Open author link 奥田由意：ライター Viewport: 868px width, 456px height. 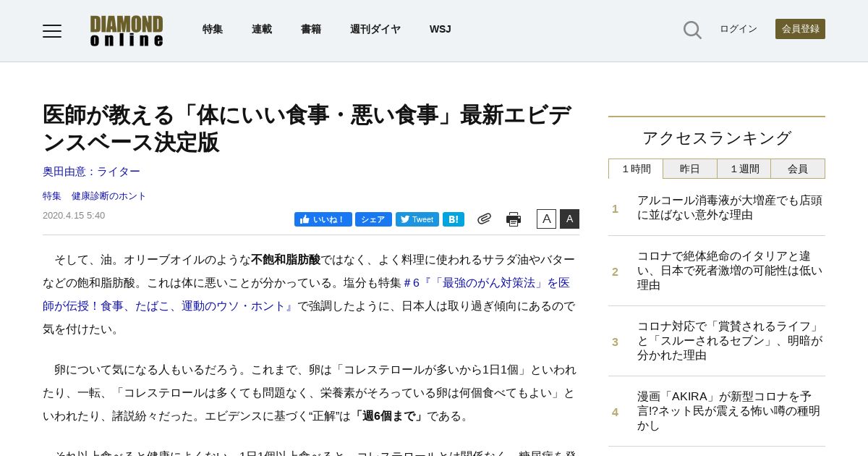click(x=91, y=172)
